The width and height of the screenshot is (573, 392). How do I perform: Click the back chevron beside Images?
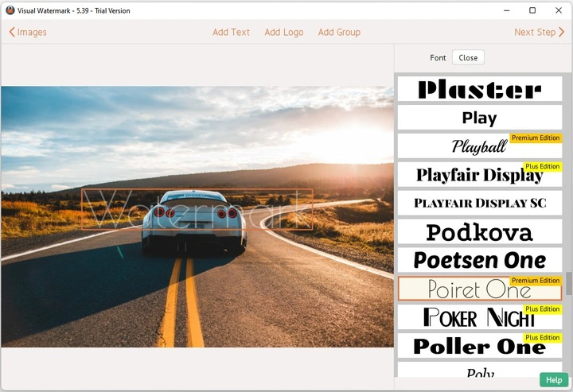pyautogui.click(x=12, y=32)
